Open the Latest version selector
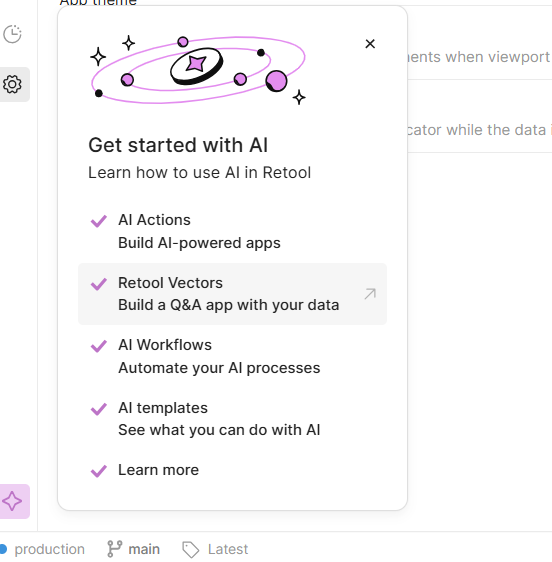Image resolution: width=552 pixels, height=562 pixels. [215, 549]
